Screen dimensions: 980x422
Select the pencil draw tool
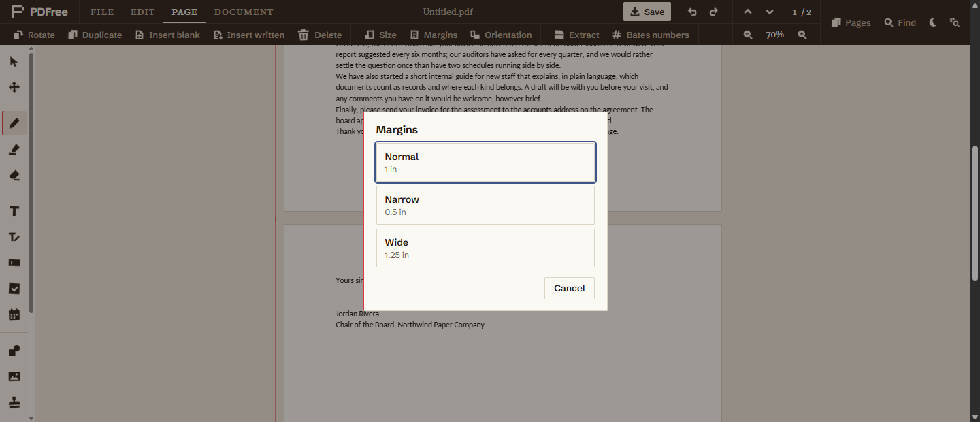click(x=14, y=123)
